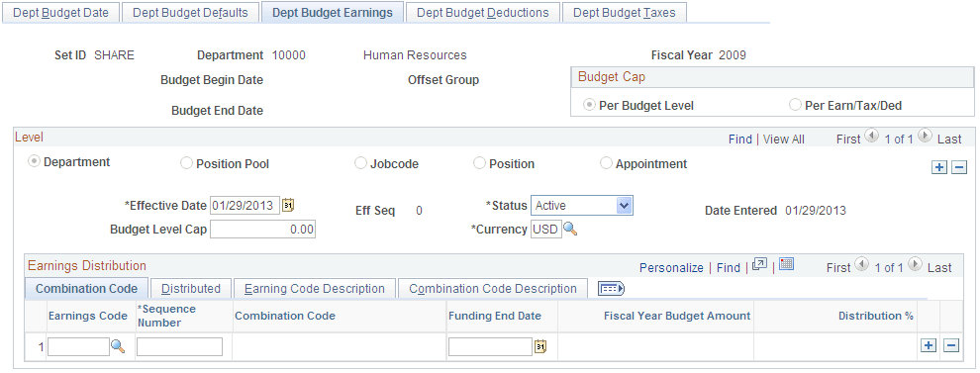
Task: Click First link in Level header
Action: click(x=848, y=140)
